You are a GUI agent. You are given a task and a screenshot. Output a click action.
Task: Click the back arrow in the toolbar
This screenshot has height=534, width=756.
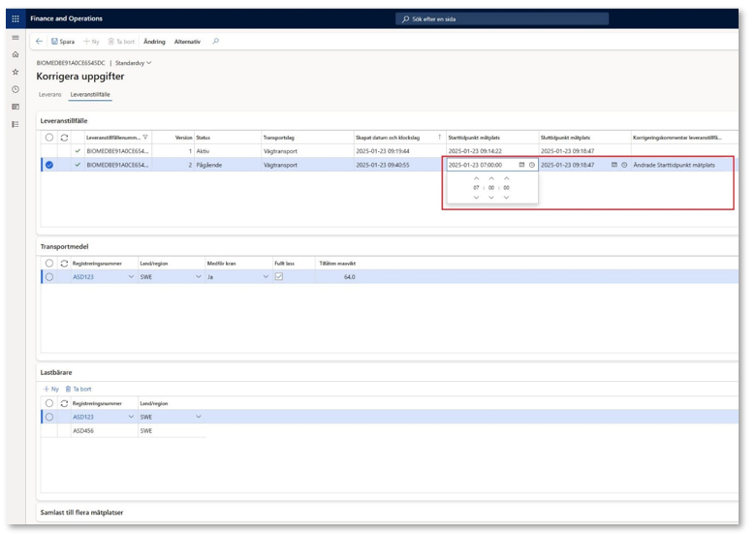40,42
